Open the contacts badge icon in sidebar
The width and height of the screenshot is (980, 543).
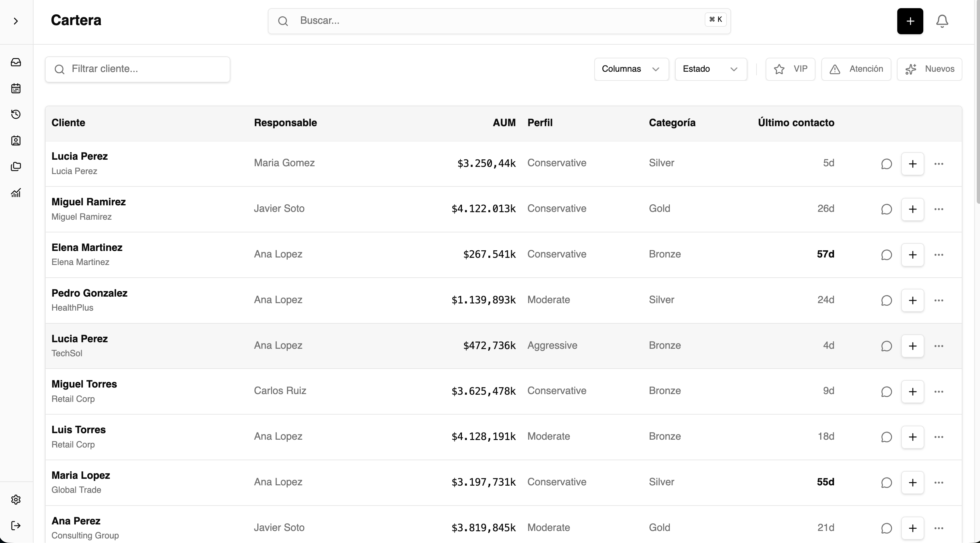click(x=16, y=141)
